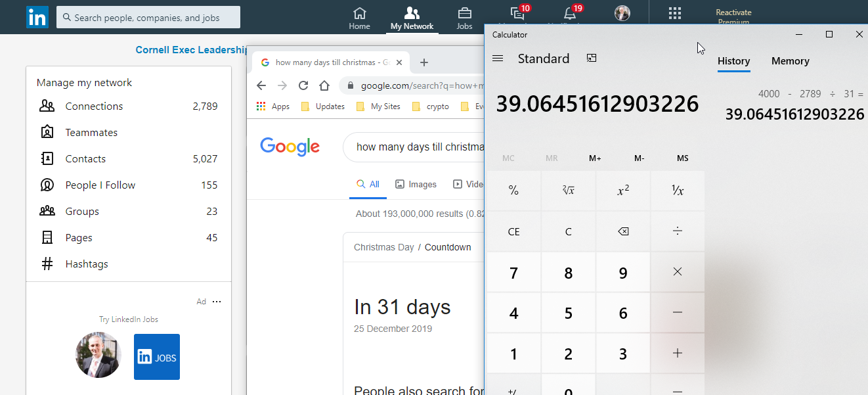Open ad options three-dot menu

tap(217, 302)
